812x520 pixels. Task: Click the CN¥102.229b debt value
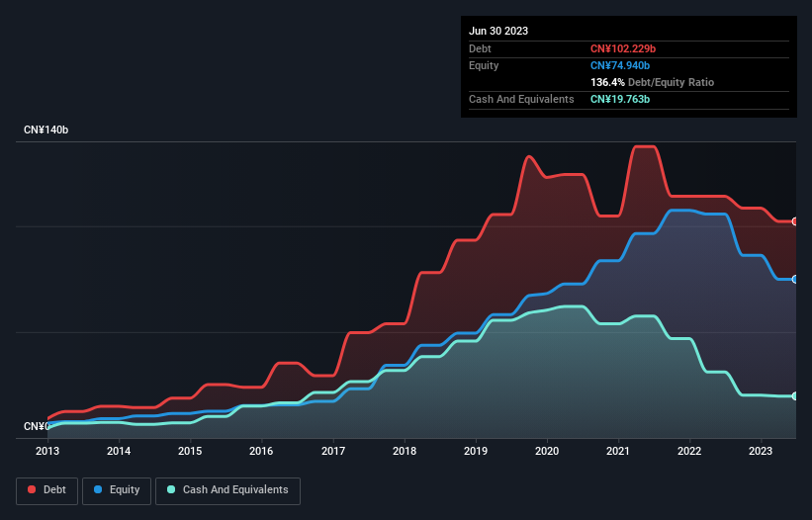point(623,48)
